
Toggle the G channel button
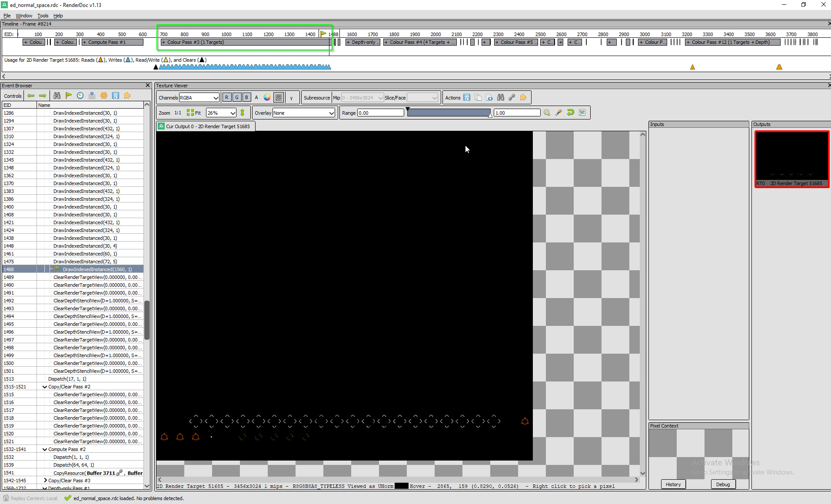point(237,97)
